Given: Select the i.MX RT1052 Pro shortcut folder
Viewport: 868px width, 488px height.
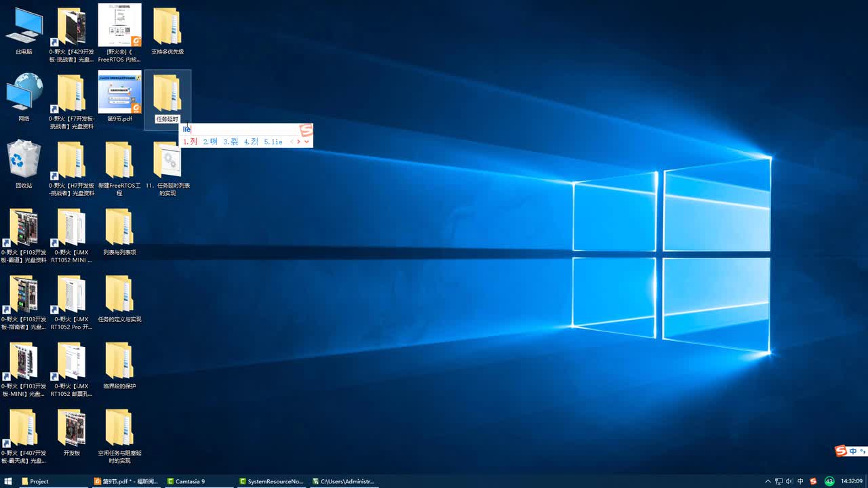Looking at the screenshot, I should [x=71, y=302].
